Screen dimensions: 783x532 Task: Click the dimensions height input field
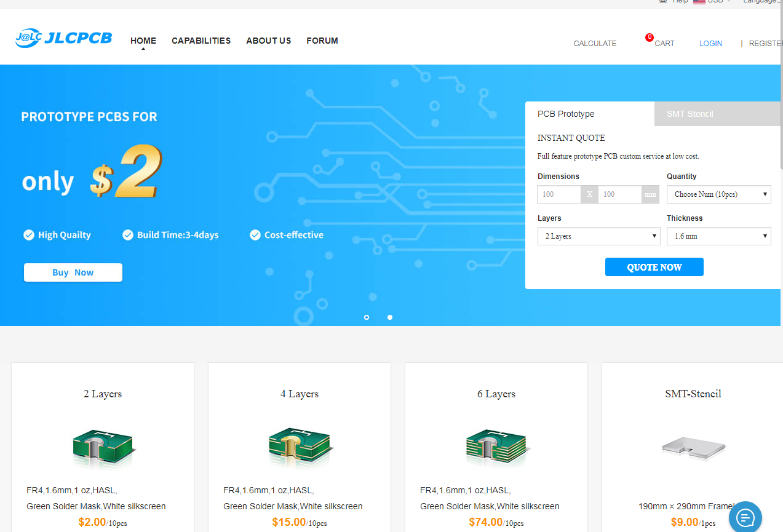(619, 194)
